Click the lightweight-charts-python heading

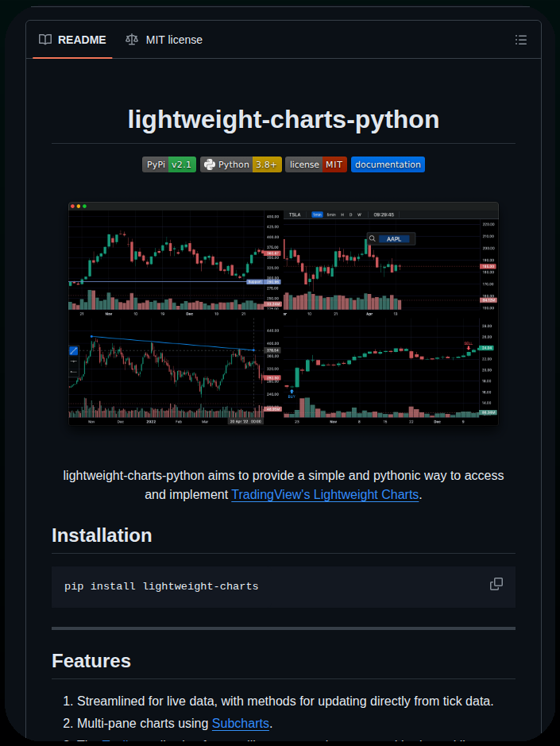pos(284,119)
